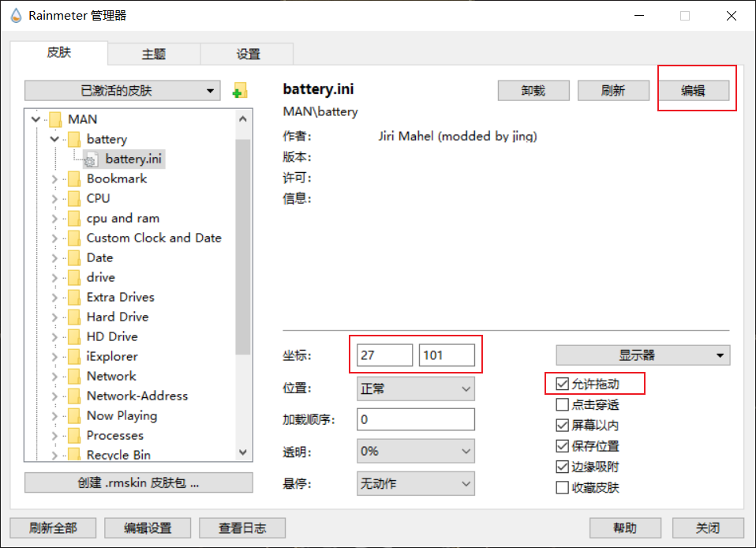Viewport: 756px width, 548px height.
Task: Click the 刷新 button
Action: click(613, 91)
